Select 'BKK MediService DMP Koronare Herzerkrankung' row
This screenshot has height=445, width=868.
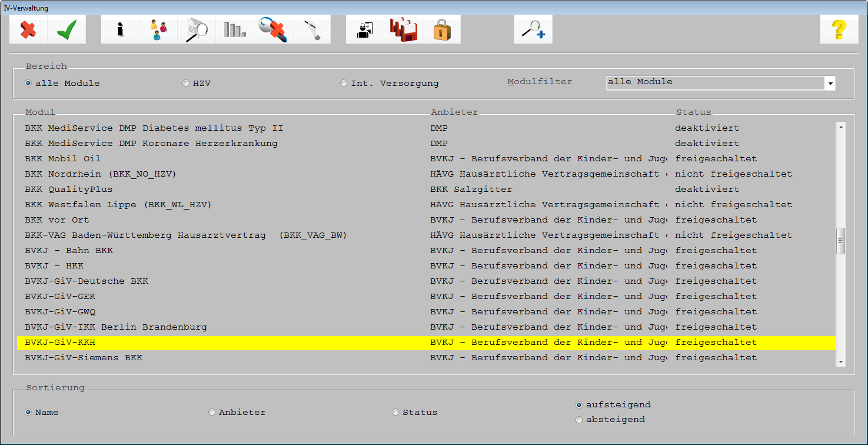427,144
